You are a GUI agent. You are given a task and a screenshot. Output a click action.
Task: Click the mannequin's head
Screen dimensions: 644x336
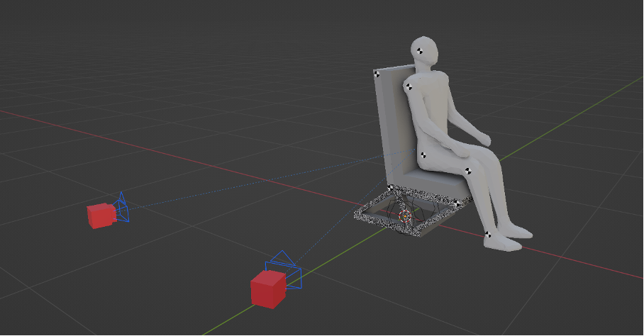[424, 50]
